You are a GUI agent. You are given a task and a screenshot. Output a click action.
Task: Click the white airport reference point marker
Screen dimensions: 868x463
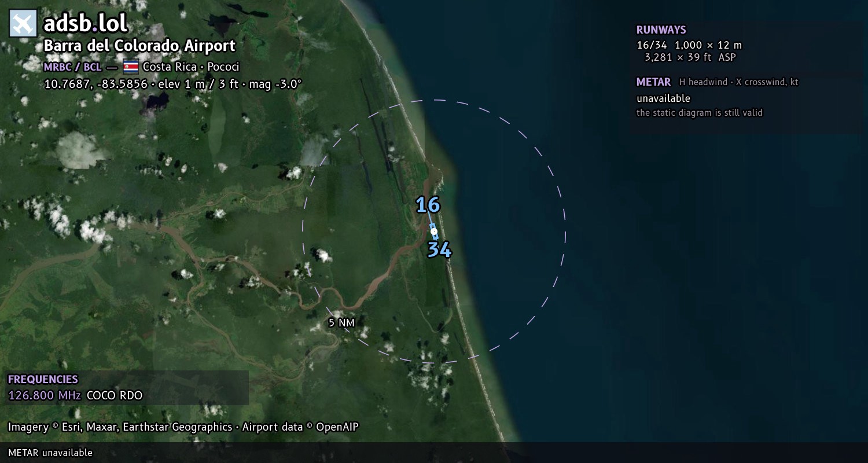click(x=434, y=231)
